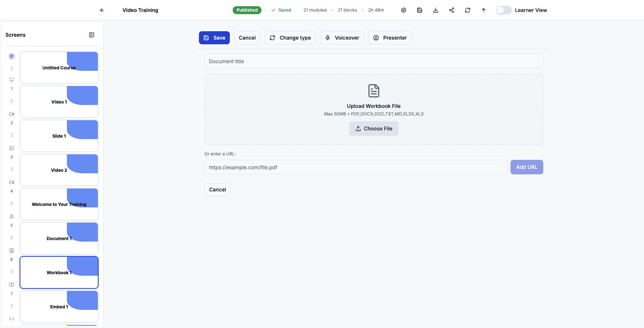
Task: Select the video camera icon beside Video 1
Action: click(x=11, y=114)
